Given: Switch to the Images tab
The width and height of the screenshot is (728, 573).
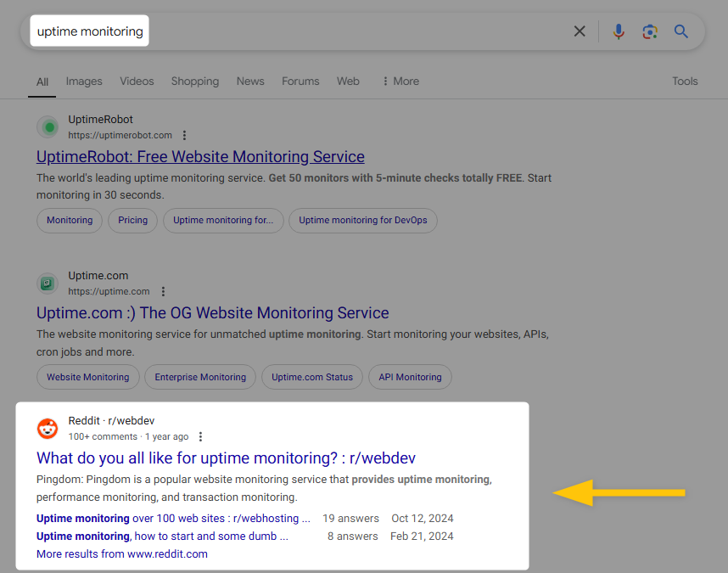Looking at the screenshot, I should click(x=84, y=81).
